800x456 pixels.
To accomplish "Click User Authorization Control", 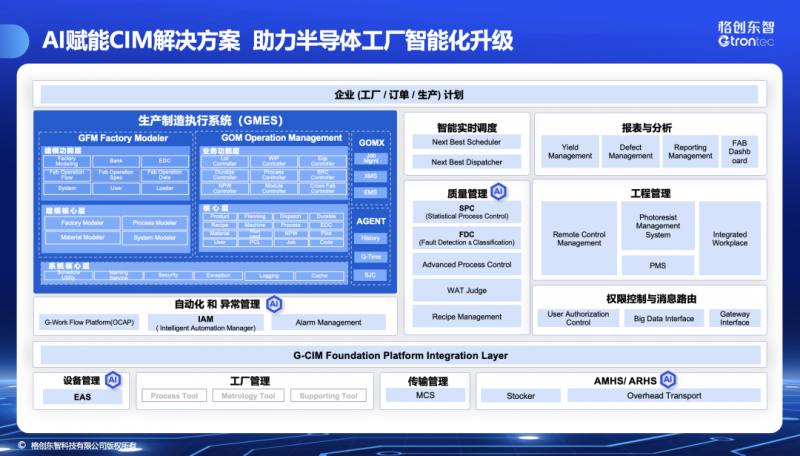I will pyautogui.click(x=578, y=318).
